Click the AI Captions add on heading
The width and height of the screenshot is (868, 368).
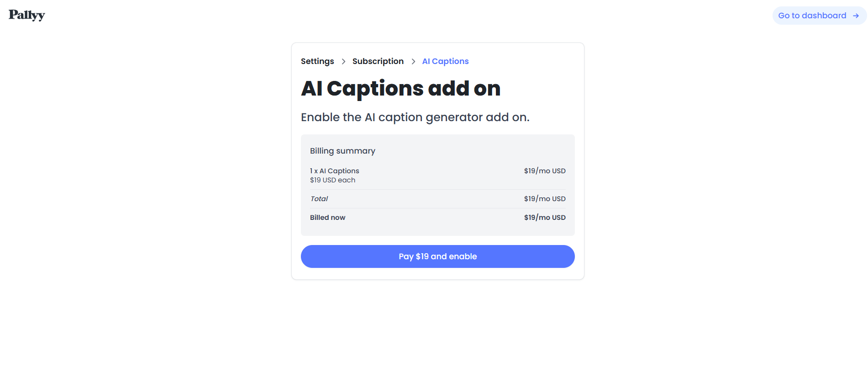pyautogui.click(x=400, y=88)
